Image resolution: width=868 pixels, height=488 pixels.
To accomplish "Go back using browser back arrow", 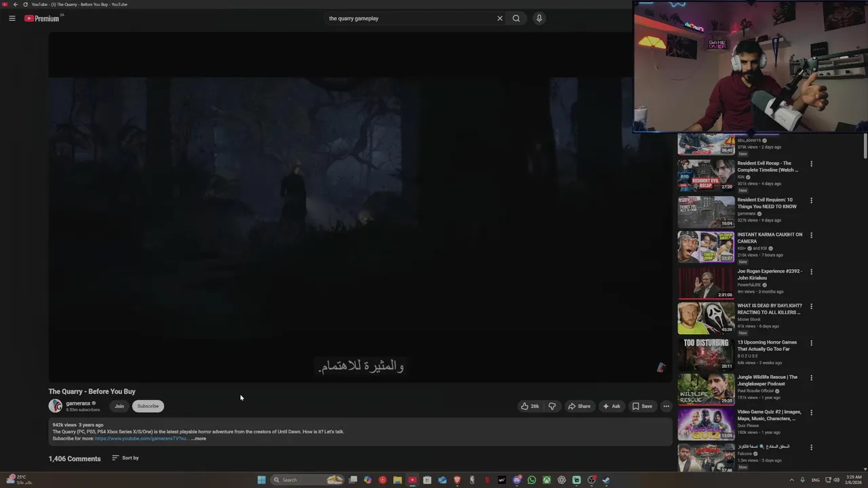I will [x=15, y=4].
